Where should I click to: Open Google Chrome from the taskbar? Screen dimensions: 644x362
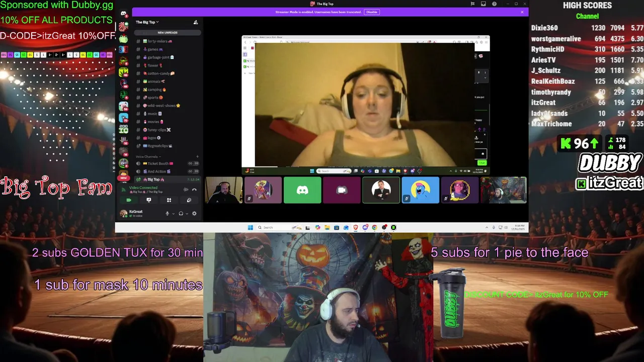[375, 227]
